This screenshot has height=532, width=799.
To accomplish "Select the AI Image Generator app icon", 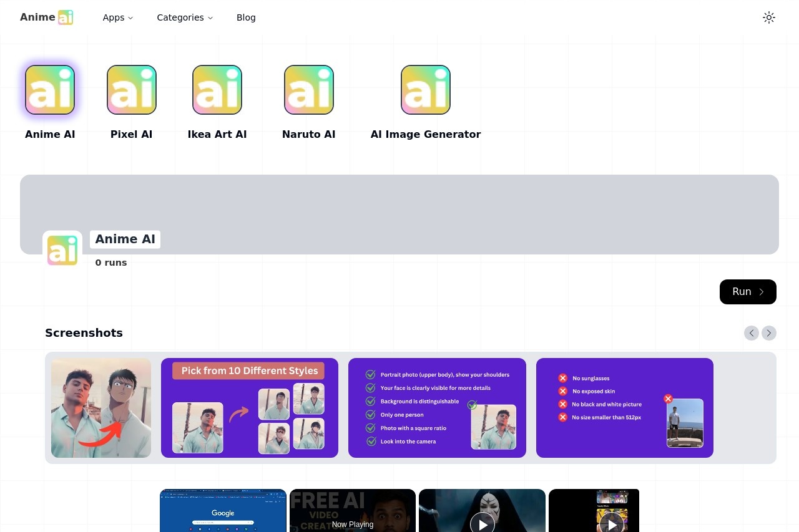I will click(x=426, y=90).
